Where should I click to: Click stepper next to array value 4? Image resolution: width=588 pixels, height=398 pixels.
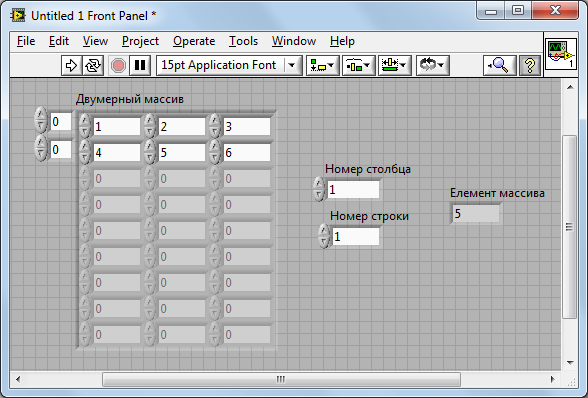point(85,152)
